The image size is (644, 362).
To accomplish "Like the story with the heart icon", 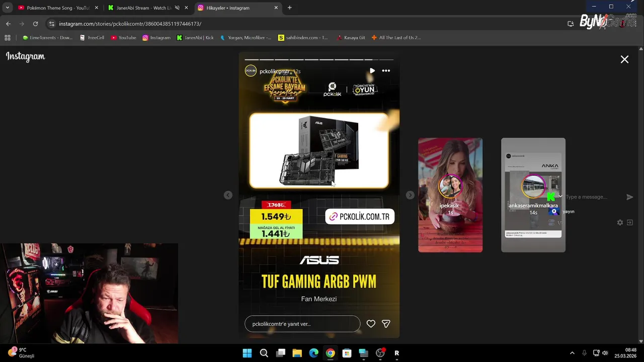I will click(x=371, y=324).
